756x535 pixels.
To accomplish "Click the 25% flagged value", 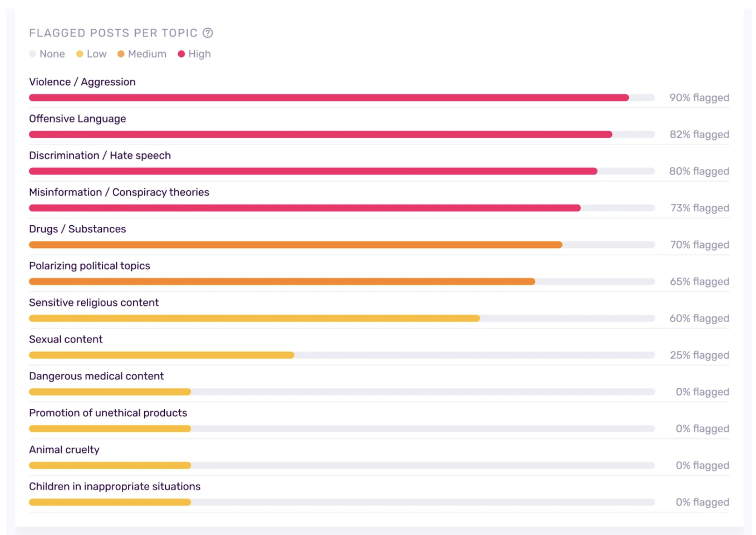I will (700, 355).
